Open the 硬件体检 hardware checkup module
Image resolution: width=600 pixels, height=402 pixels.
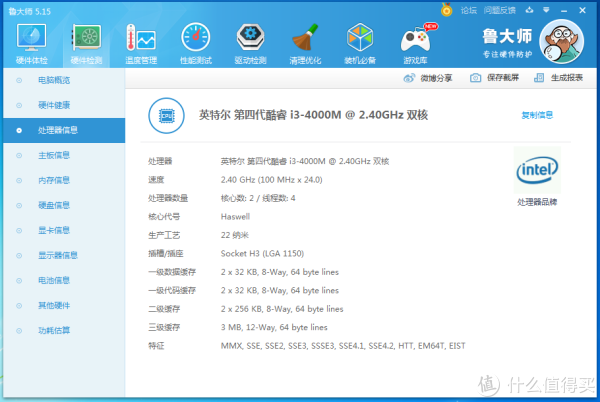click(31, 44)
